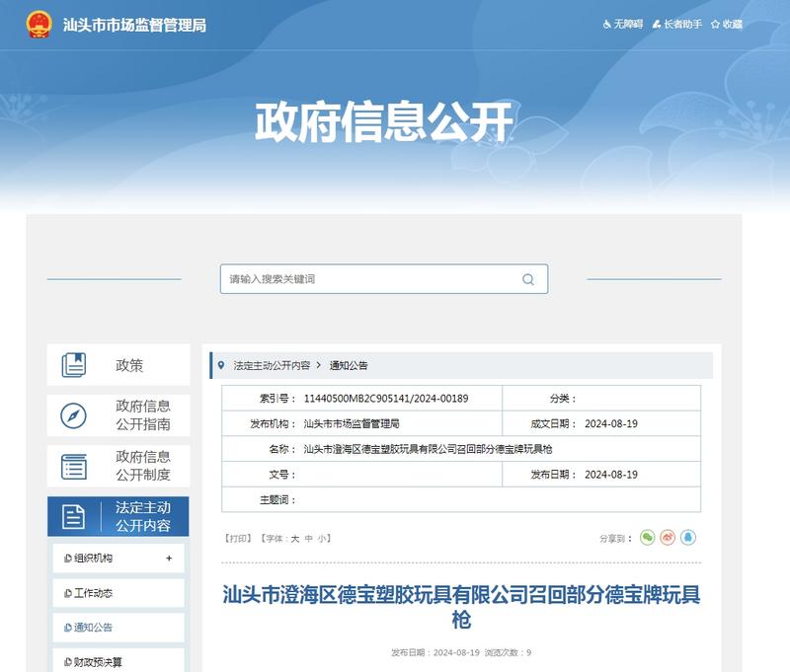Click the national emblem logo
This screenshot has width=790, height=672.
click(39, 24)
